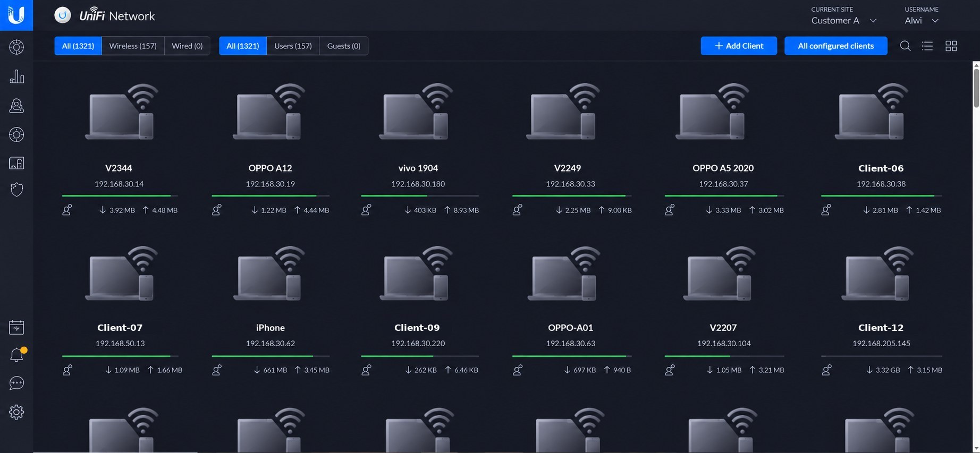
Task: Click the OPPO-A01 device thumbnail
Action: (565, 273)
